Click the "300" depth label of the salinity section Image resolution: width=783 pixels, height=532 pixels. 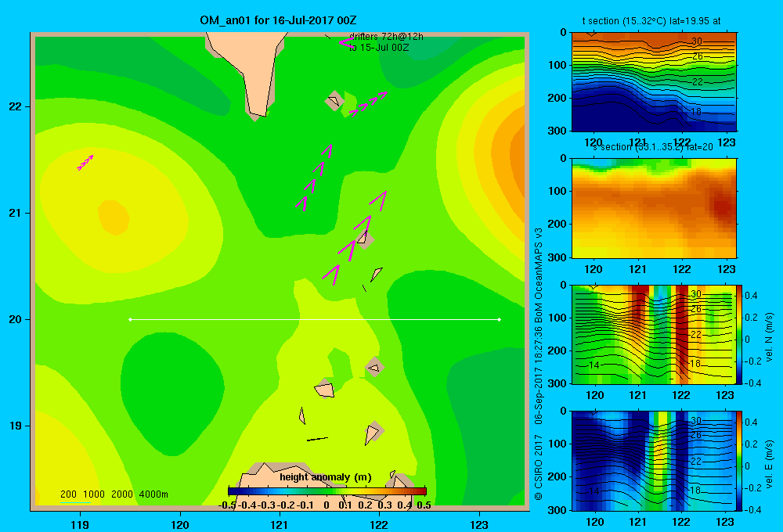557,257
